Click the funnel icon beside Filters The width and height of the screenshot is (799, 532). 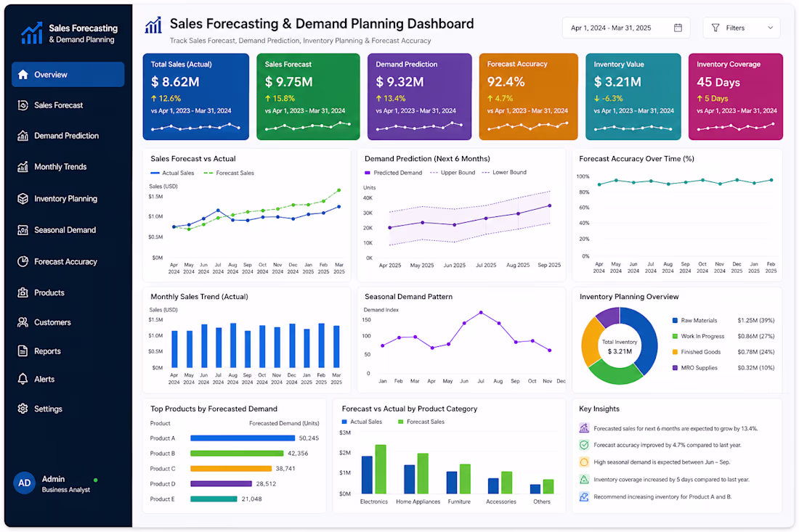715,28
